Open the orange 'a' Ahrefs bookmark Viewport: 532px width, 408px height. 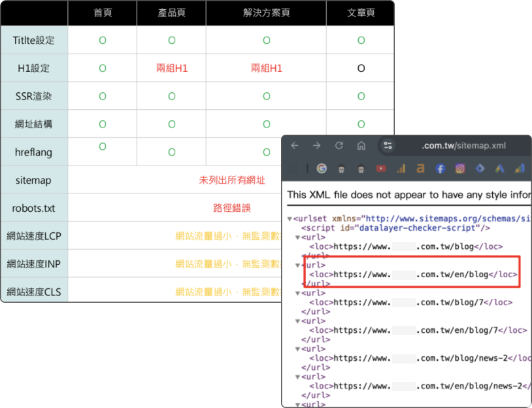[x=420, y=168]
